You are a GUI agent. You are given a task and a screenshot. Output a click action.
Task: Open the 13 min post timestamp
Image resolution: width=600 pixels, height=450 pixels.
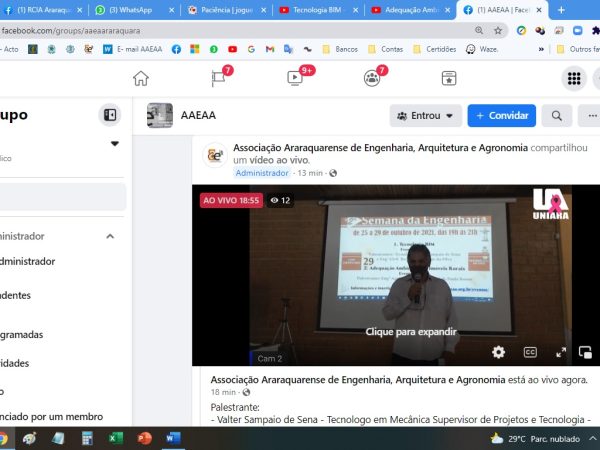point(310,173)
